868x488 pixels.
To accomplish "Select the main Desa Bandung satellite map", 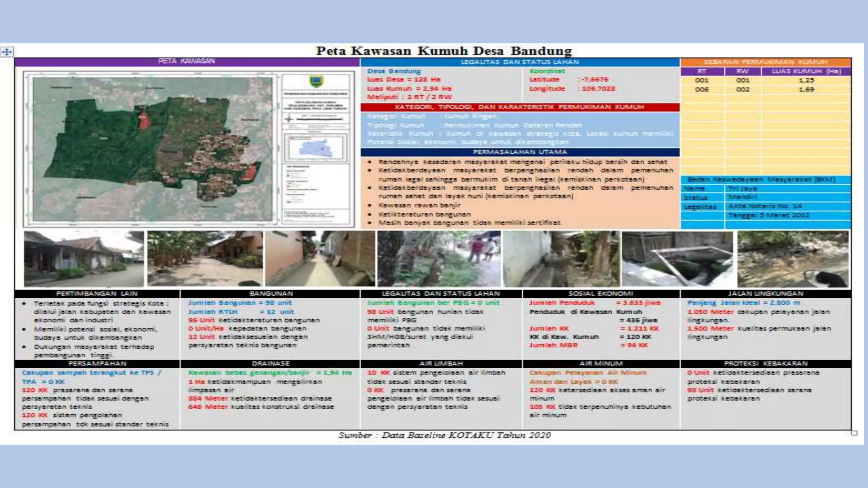I will point(153,149).
